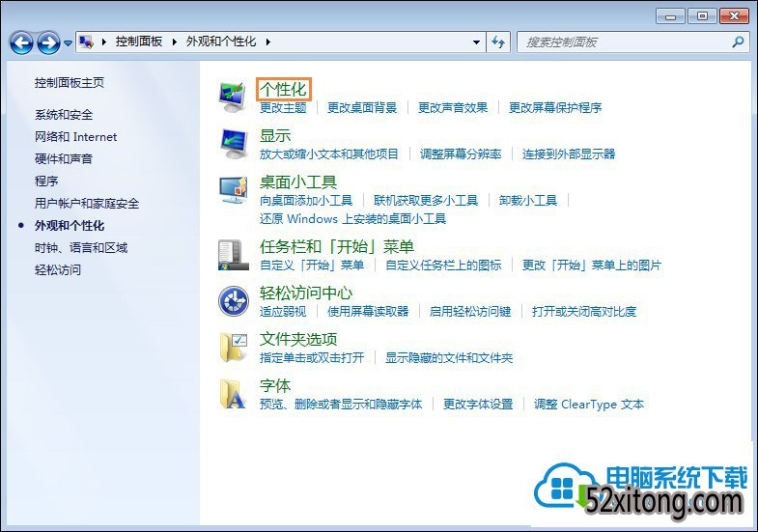The width and height of the screenshot is (758, 532).
Task: Click 更改主题 link
Action: coord(283,108)
